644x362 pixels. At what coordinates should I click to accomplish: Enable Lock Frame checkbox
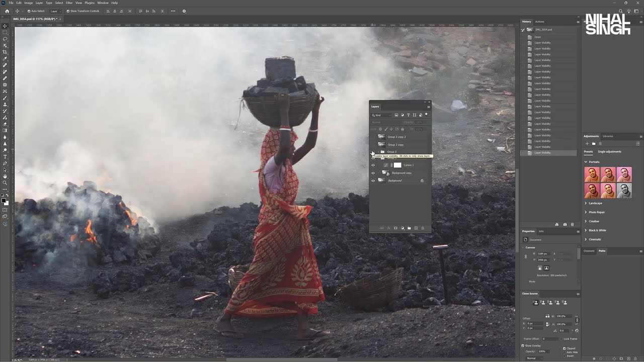pyautogui.click(x=561, y=339)
